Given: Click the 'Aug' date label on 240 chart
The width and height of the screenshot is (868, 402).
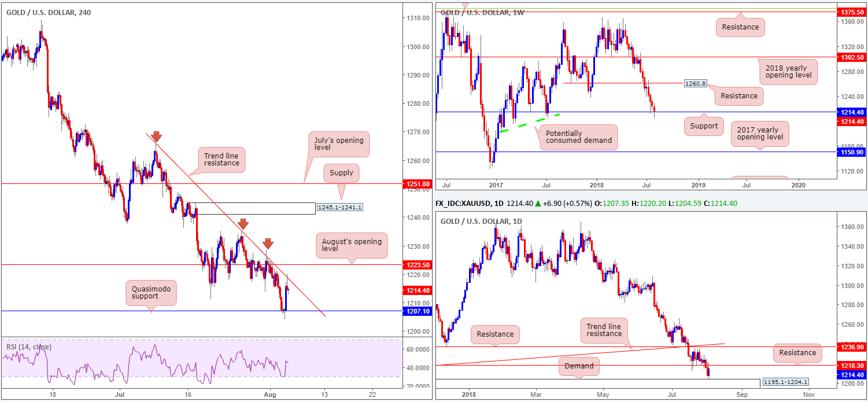Looking at the screenshot, I should point(271,394).
